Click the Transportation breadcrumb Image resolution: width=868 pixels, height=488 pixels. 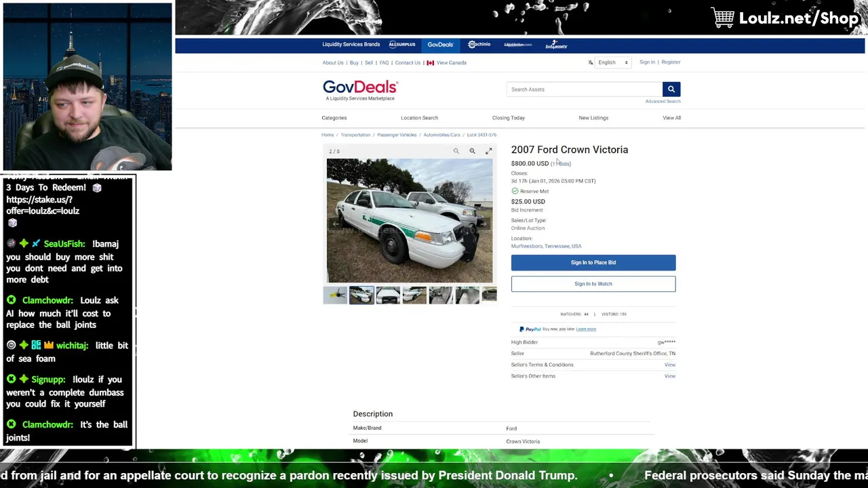tap(355, 135)
